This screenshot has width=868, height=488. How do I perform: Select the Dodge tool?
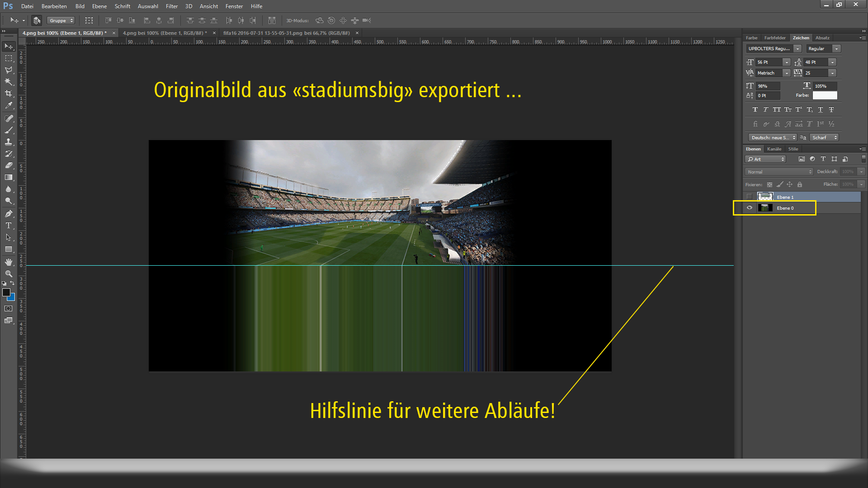tap(9, 201)
